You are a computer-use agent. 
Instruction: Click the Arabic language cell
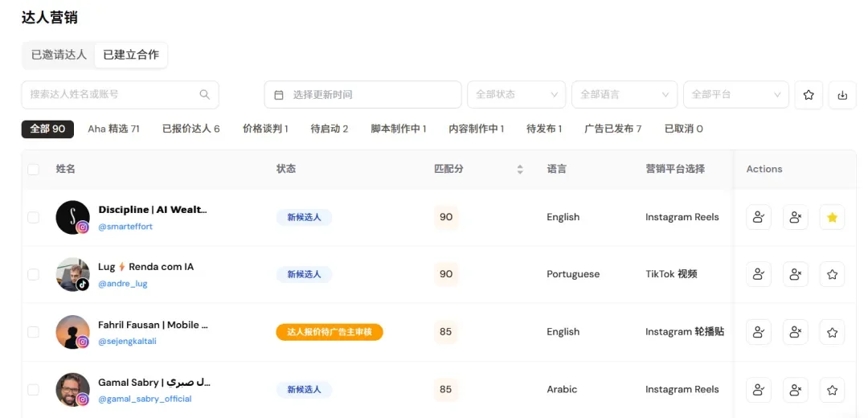pyautogui.click(x=562, y=389)
